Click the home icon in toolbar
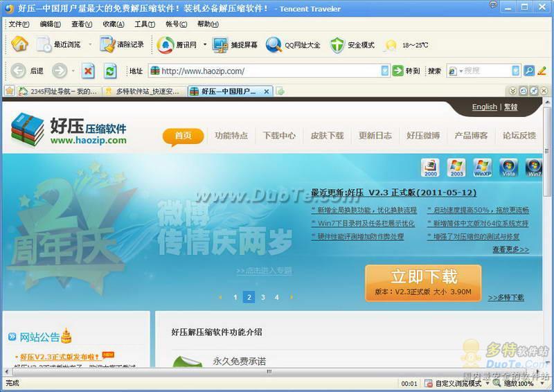 click(x=19, y=44)
